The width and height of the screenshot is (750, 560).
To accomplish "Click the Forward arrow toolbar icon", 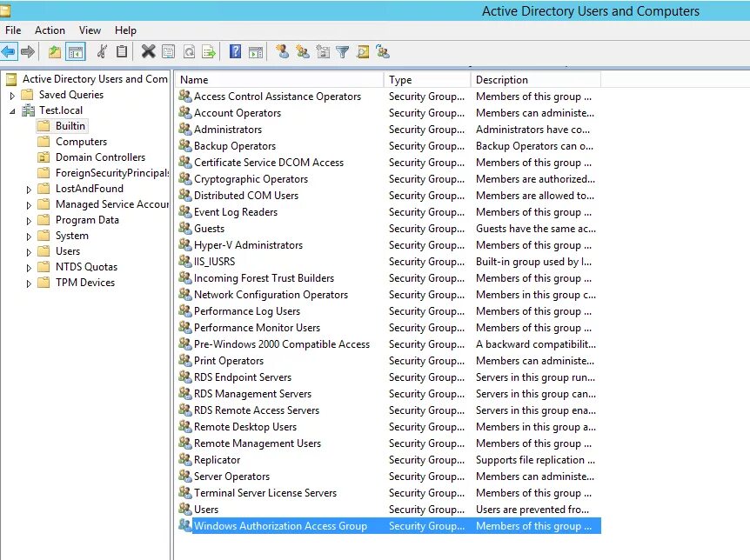I will (28, 51).
